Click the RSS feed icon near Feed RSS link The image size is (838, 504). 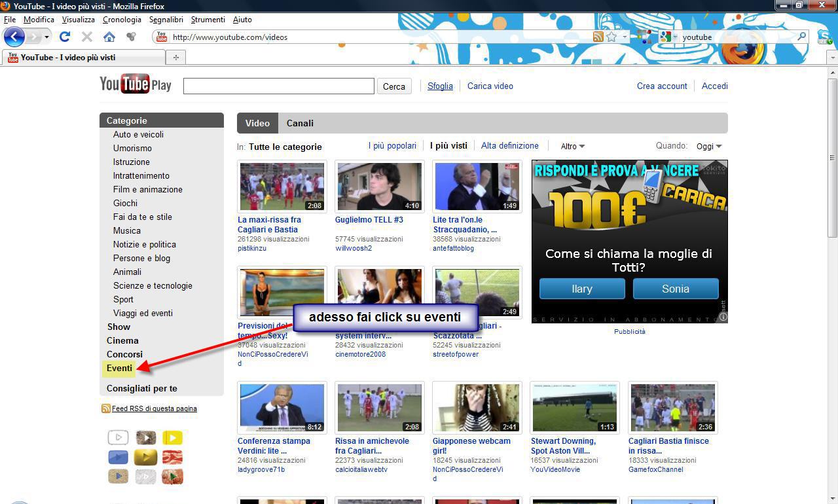105,408
